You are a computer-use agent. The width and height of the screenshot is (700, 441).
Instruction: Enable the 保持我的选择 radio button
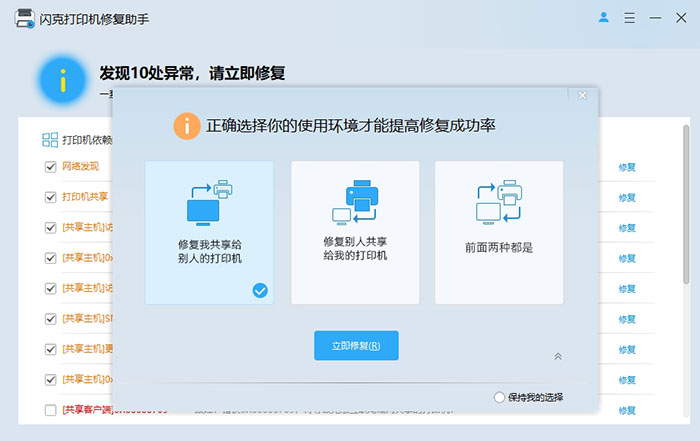500,397
